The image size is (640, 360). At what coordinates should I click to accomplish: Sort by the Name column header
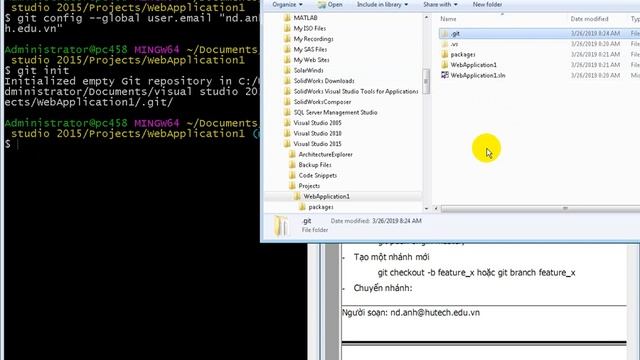click(x=448, y=19)
